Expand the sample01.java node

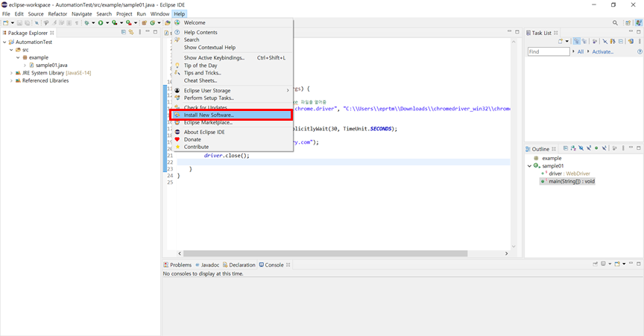click(x=25, y=65)
